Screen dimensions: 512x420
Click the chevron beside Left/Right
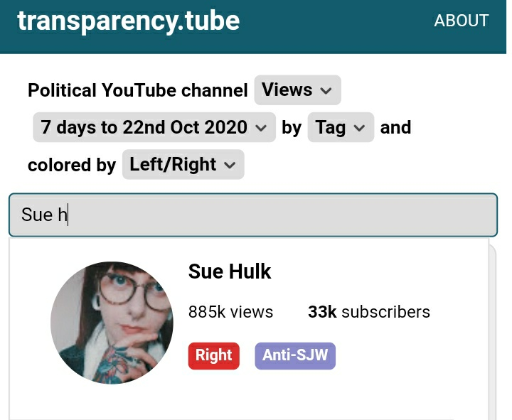click(230, 165)
